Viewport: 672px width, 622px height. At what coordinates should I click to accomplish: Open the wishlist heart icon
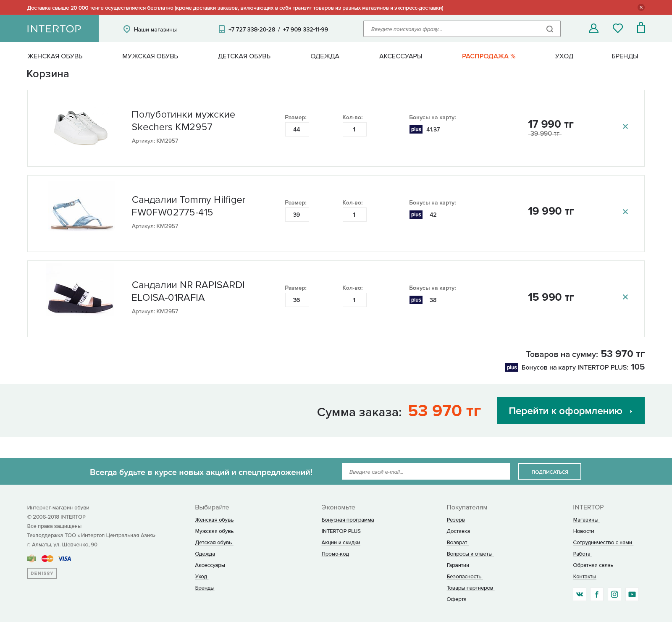(617, 28)
